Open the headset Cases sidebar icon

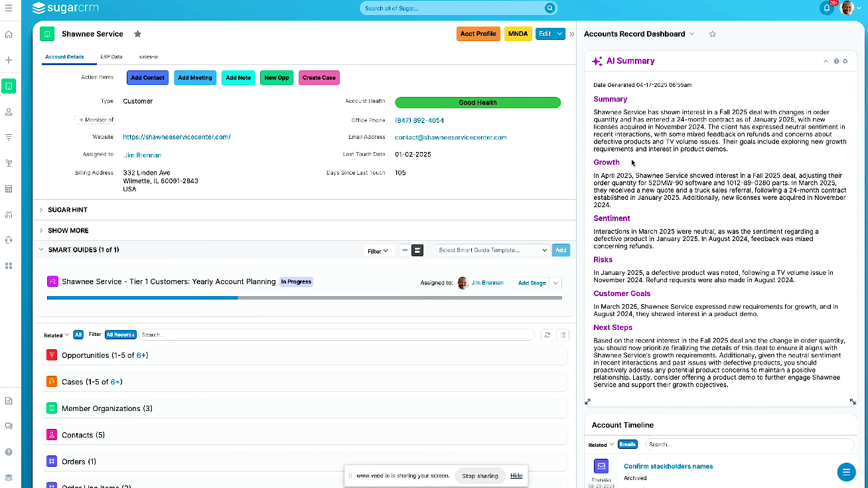9,240
